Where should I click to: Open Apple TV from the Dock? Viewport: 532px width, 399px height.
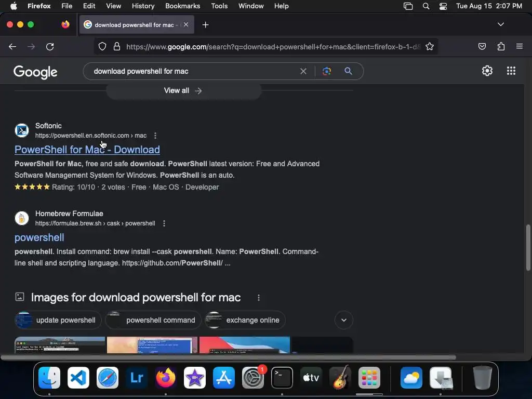click(x=311, y=378)
